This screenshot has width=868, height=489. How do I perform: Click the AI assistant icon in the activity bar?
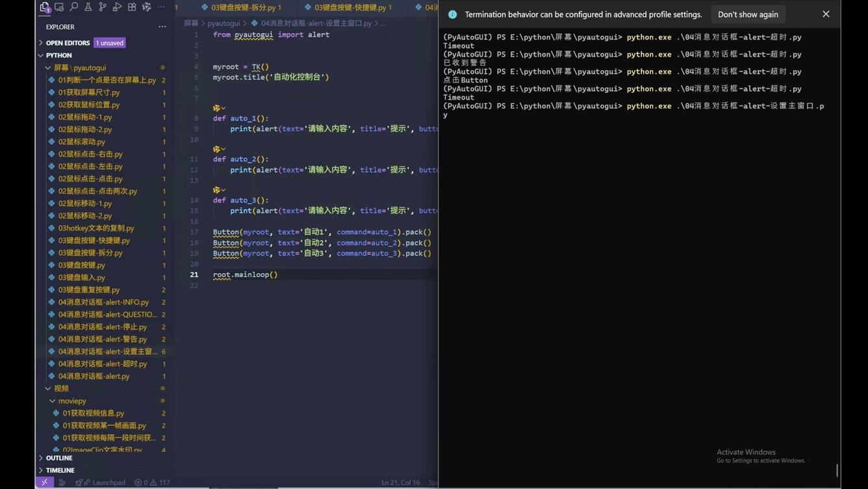coord(147,7)
